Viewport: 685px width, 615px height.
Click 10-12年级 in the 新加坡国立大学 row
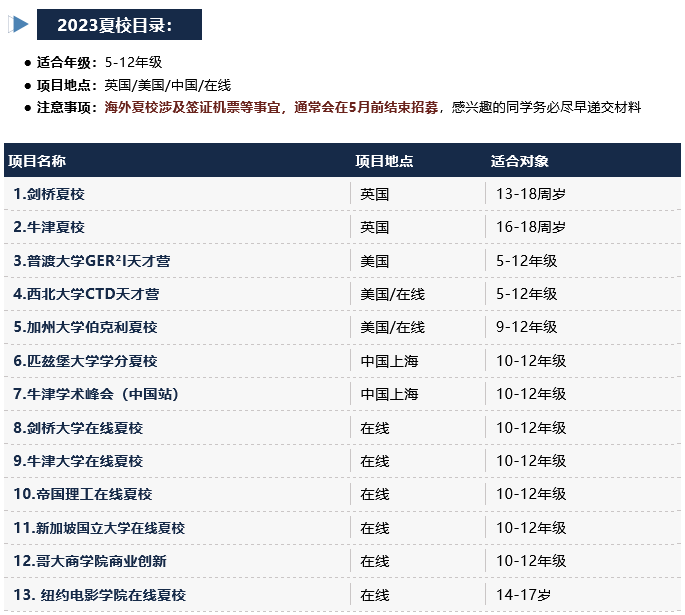pos(531,528)
